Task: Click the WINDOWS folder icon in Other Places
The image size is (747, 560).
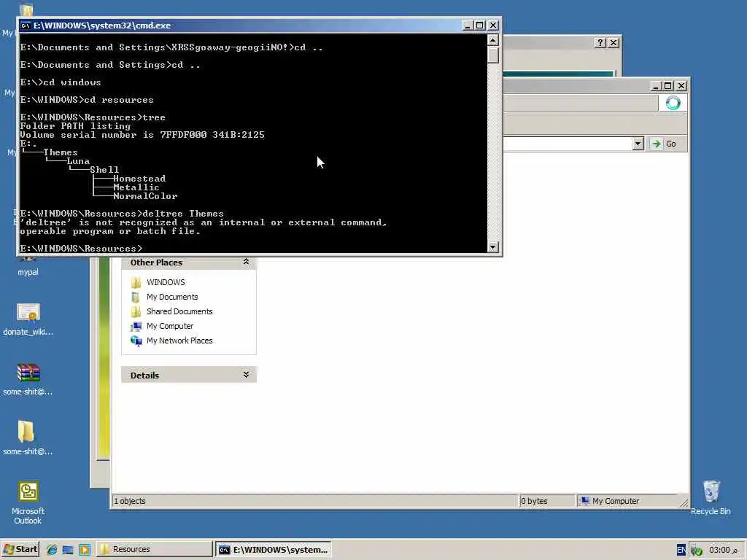Action: (136, 282)
